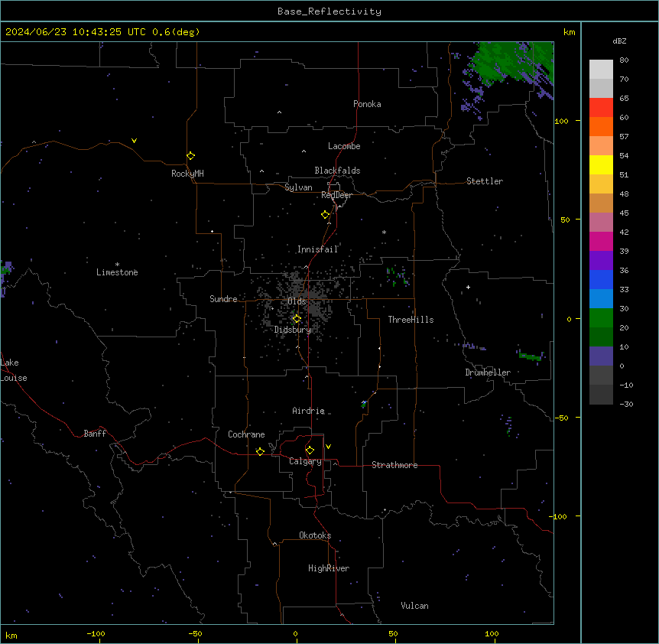Image resolution: width=659 pixels, height=644 pixels.
Task: Click the green echo east of Drumheller
Action: pyautogui.click(x=530, y=356)
